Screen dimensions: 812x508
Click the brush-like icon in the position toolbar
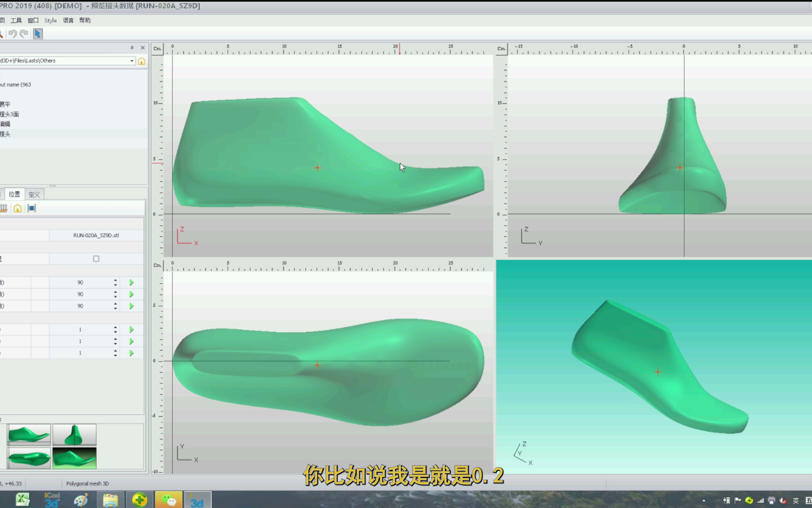4,208
